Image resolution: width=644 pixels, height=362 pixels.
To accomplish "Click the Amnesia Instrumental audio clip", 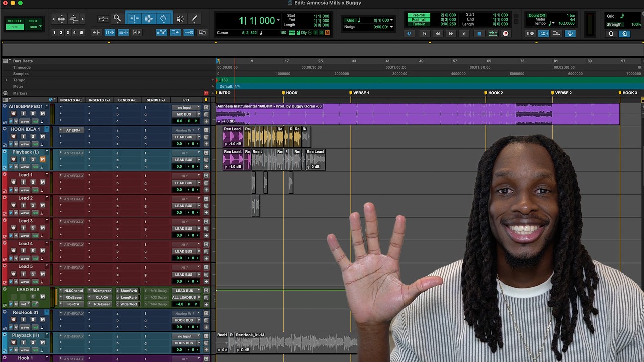I will [x=418, y=114].
